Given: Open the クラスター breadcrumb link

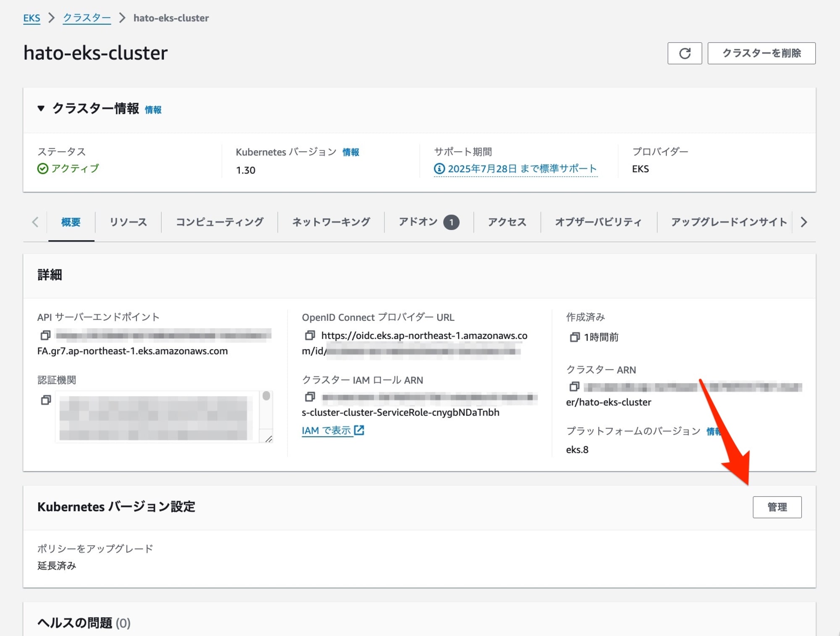Looking at the screenshot, I should click(x=87, y=18).
